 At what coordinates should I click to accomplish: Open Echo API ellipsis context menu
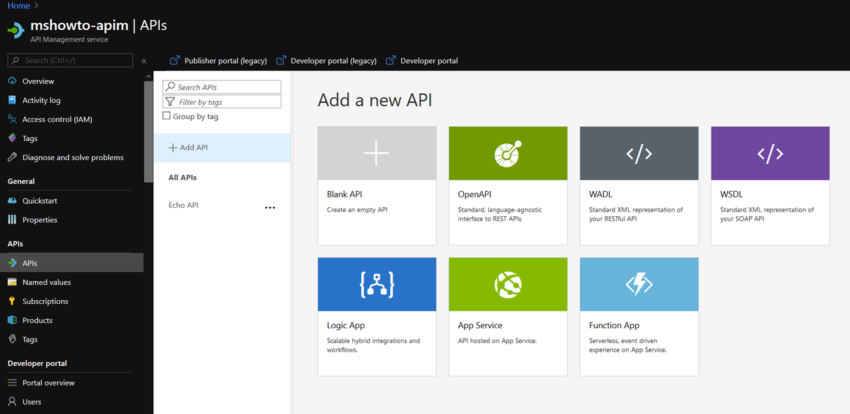tap(269, 207)
